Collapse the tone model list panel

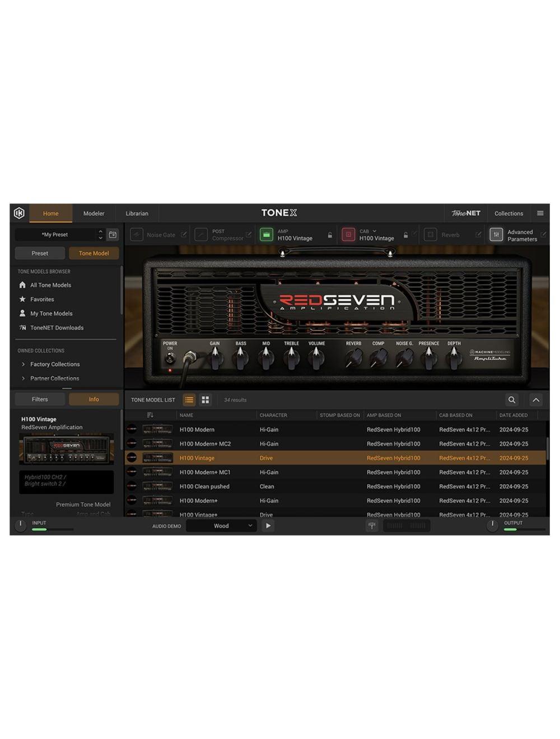(x=536, y=400)
